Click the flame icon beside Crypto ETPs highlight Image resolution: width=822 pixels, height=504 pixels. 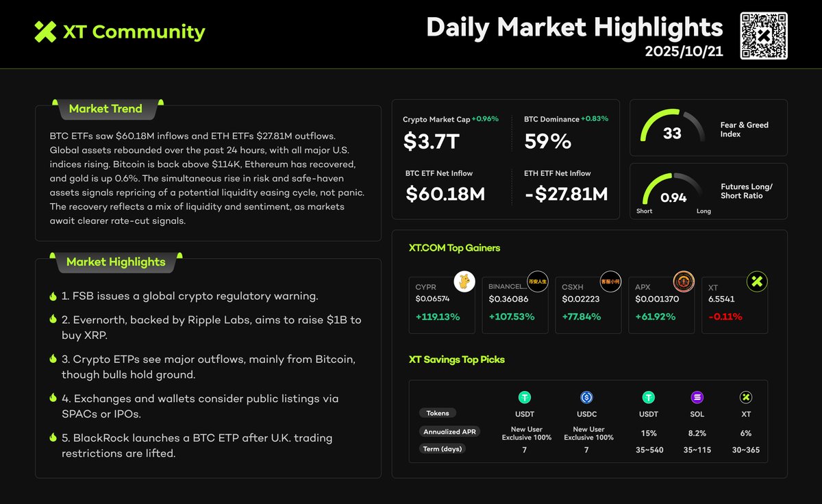(x=53, y=359)
